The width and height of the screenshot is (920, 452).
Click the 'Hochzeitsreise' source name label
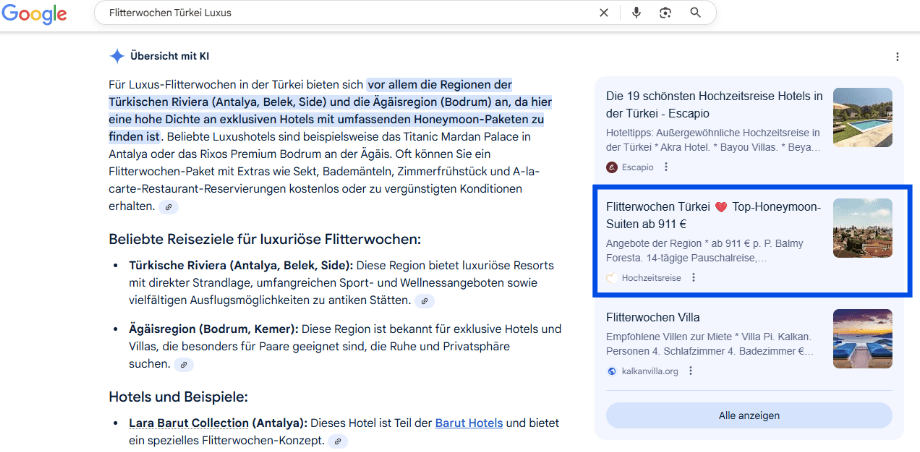click(651, 278)
